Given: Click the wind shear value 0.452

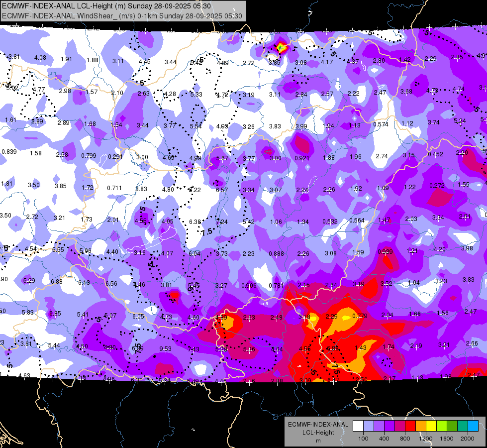Looking at the screenshot, I should click(x=435, y=154).
